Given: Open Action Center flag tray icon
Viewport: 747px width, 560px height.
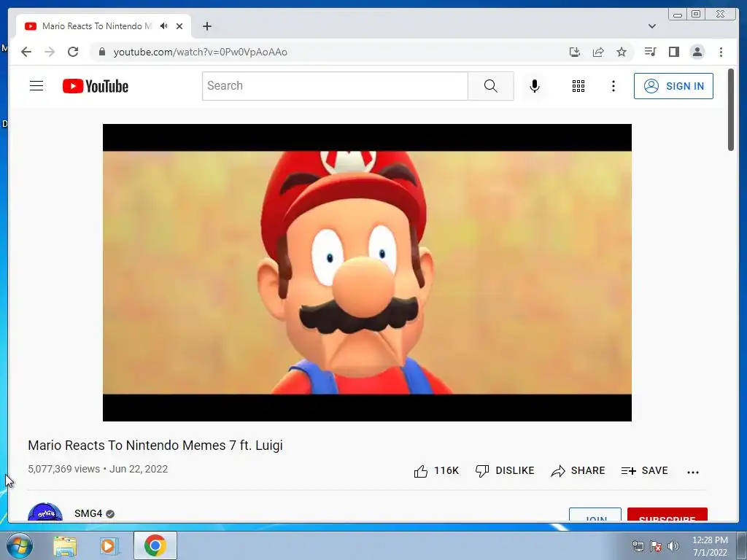Looking at the screenshot, I should pos(656,545).
